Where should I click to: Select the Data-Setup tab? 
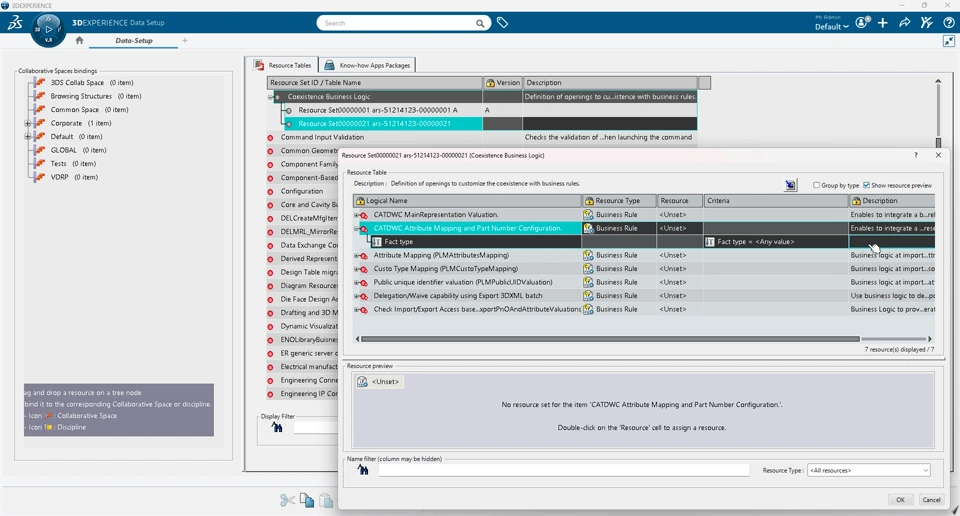(x=133, y=40)
